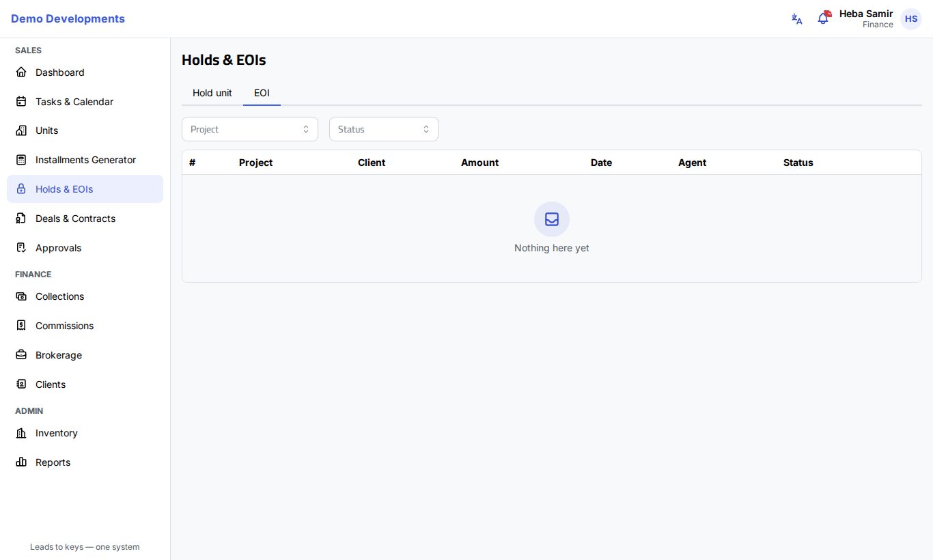Open notifications with the bell icon

pos(823,19)
